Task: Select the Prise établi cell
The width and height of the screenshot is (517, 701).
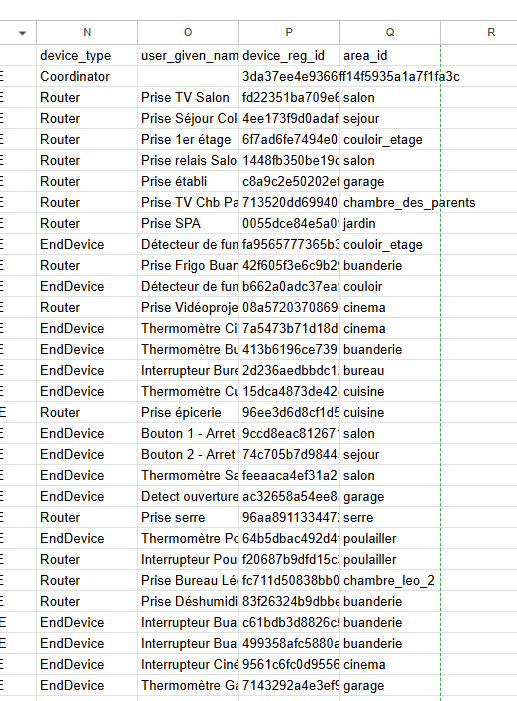Action: pos(188,182)
